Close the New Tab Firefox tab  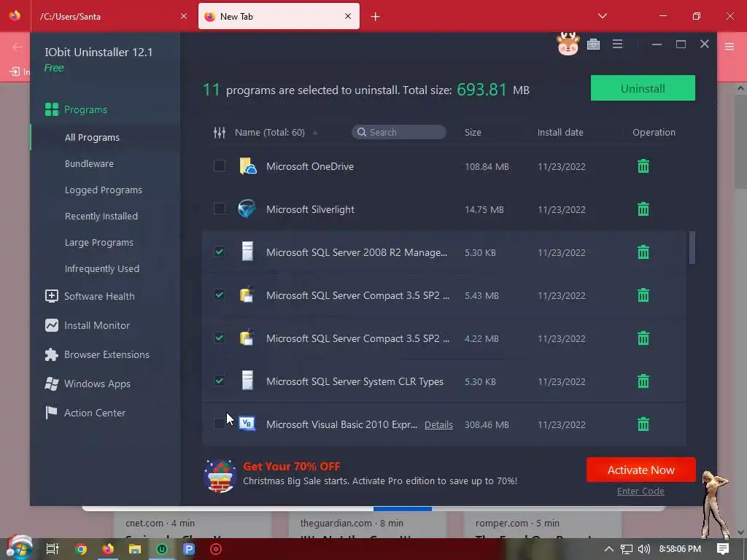(348, 16)
